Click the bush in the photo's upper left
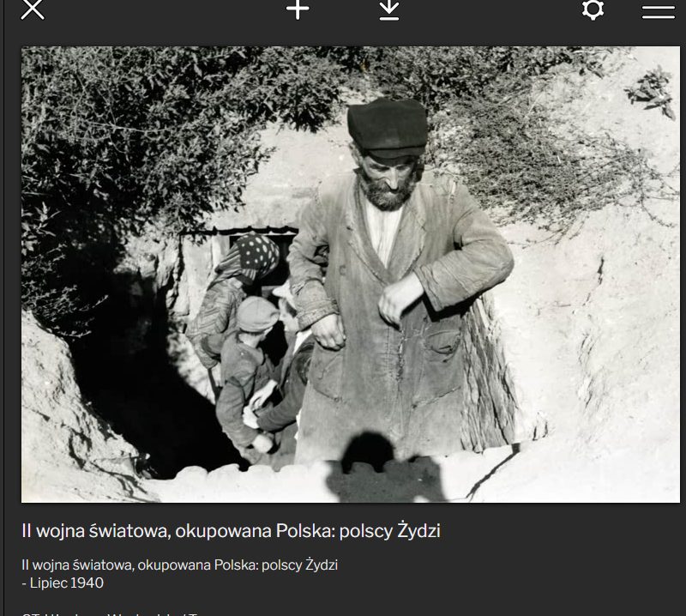Viewport: 686px width, 616px height. tap(129, 120)
